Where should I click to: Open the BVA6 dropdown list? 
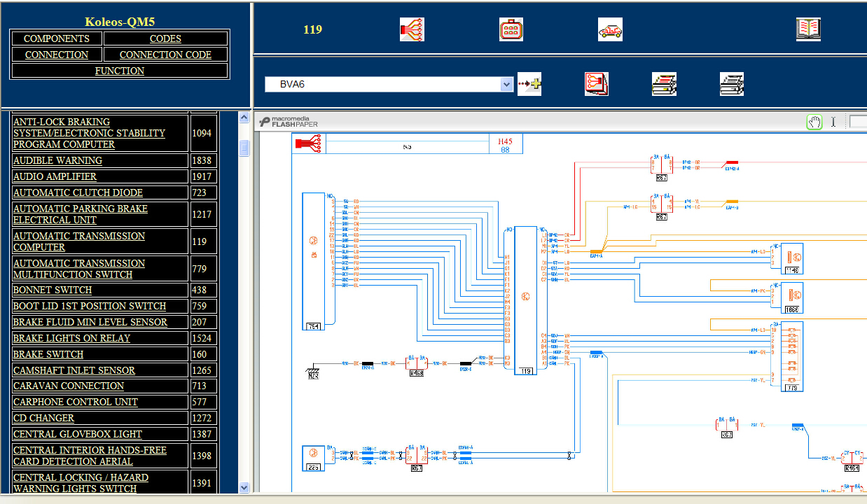point(507,84)
